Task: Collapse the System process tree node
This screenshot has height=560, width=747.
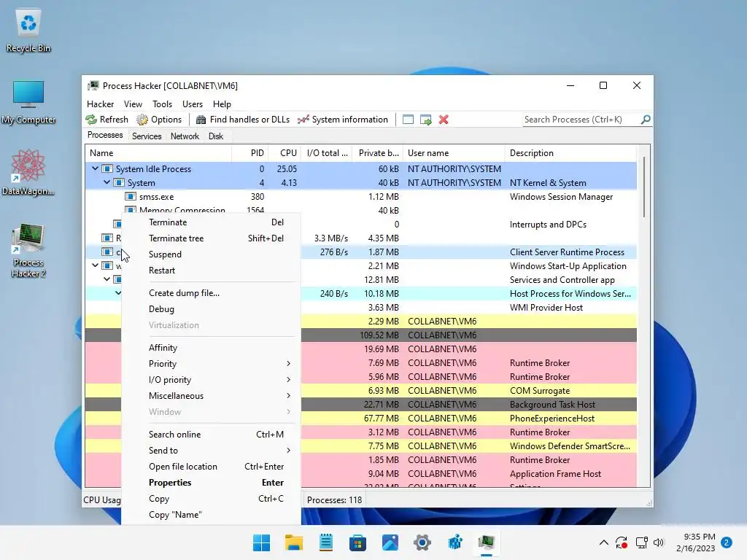Action: click(107, 182)
